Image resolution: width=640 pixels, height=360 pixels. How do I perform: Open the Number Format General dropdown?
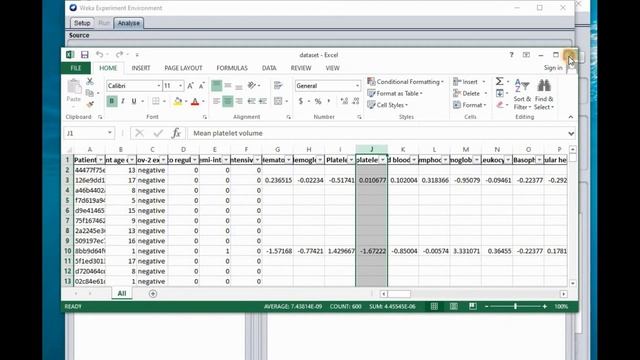358,86
